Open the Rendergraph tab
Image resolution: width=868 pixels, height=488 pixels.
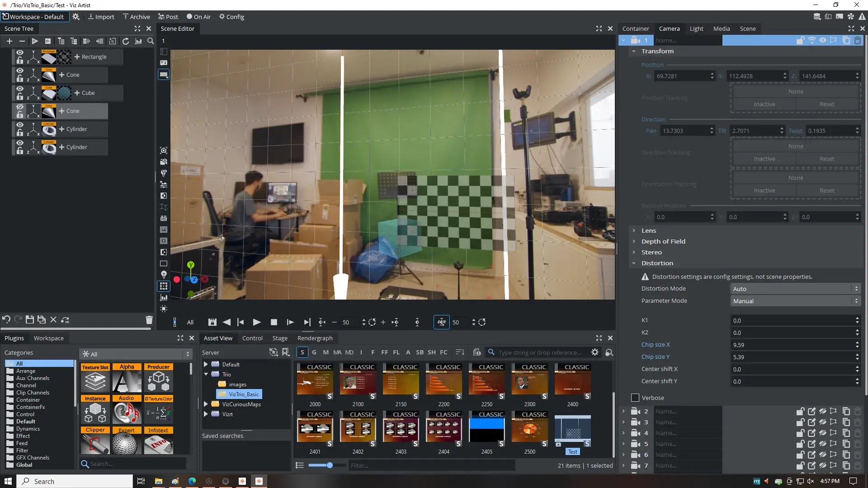(315, 338)
